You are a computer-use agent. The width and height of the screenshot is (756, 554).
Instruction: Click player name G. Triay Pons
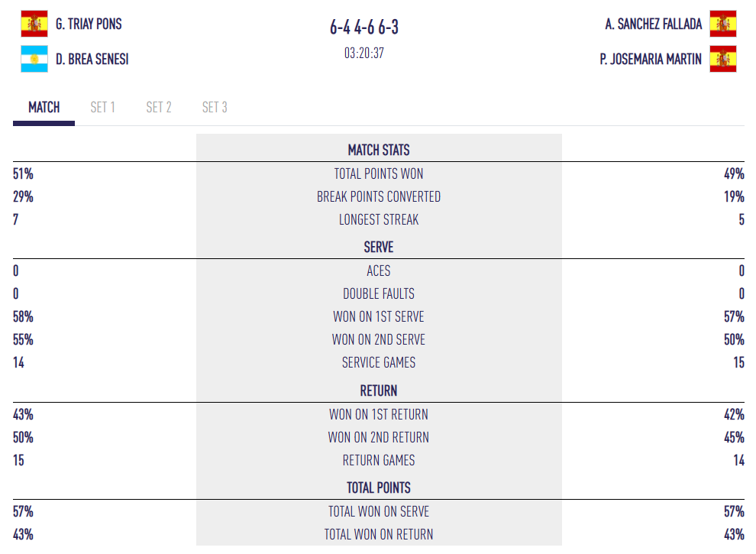click(x=89, y=24)
